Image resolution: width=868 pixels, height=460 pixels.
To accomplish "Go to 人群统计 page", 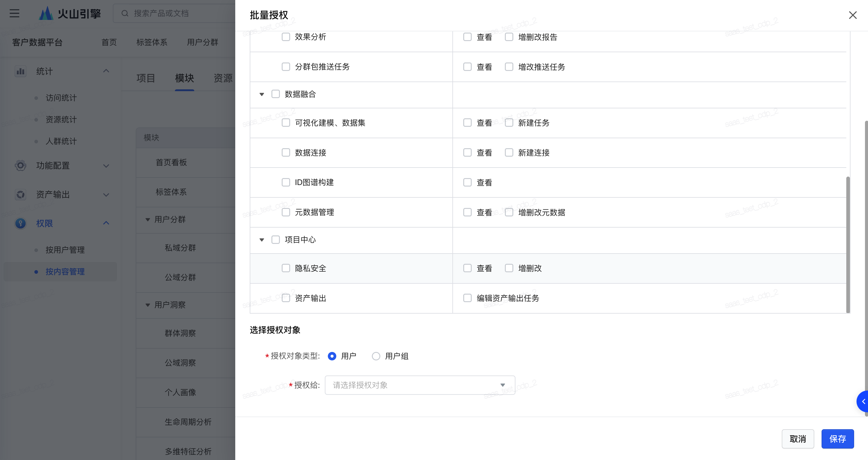I will coord(61,141).
